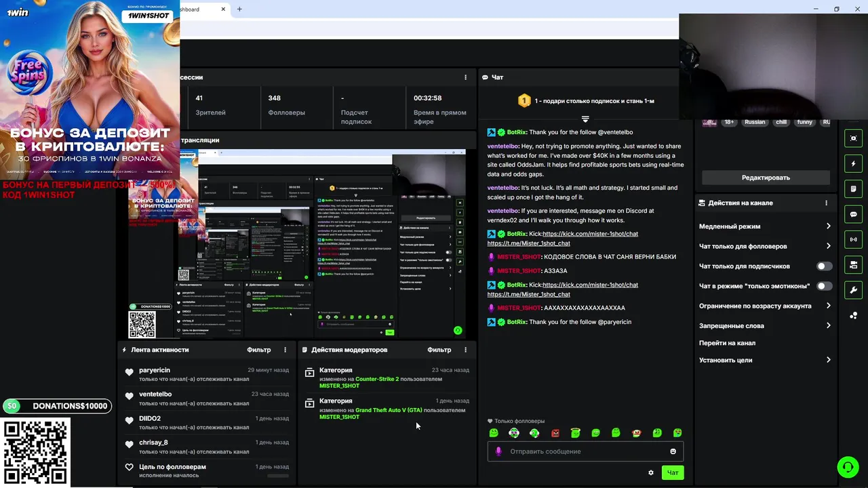The image size is (868, 488).
Task: Click the lightning bolt sidebar icon
Action: coord(854,163)
